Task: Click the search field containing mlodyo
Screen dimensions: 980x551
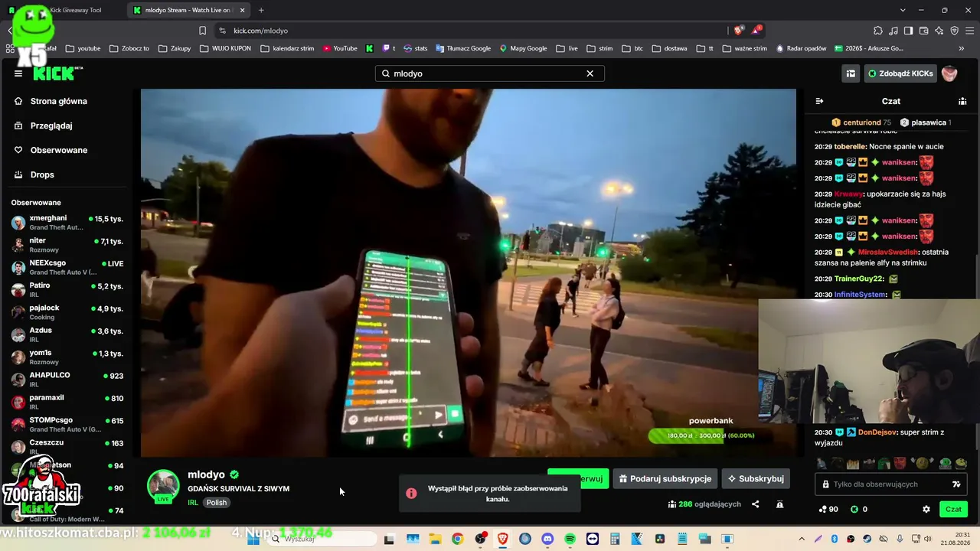Action: (x=490, y=73)
